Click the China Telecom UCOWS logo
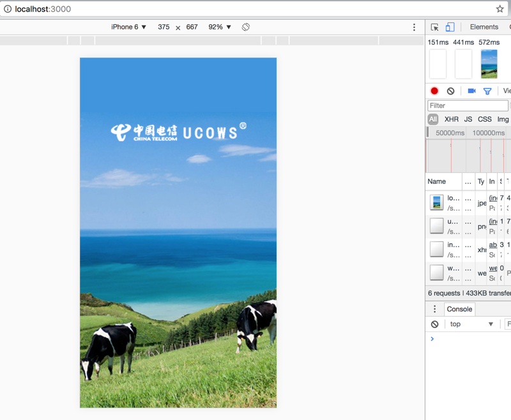This screenshot has height=420, width=511. 179,132
